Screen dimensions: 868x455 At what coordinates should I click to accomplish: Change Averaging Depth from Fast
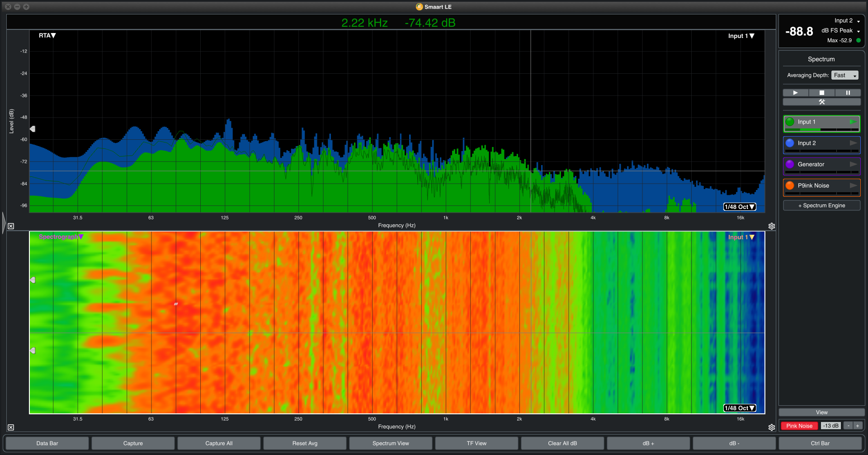(x=844, y=76)
